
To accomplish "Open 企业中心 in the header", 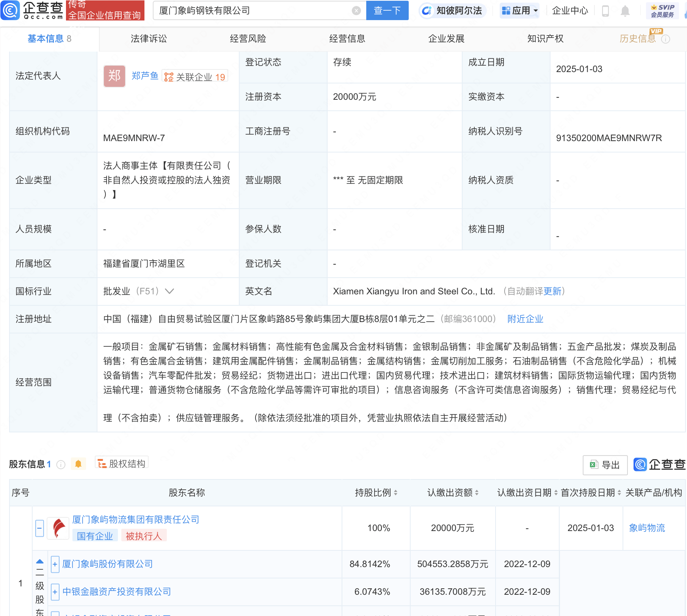I will click(x=570, y=11).
